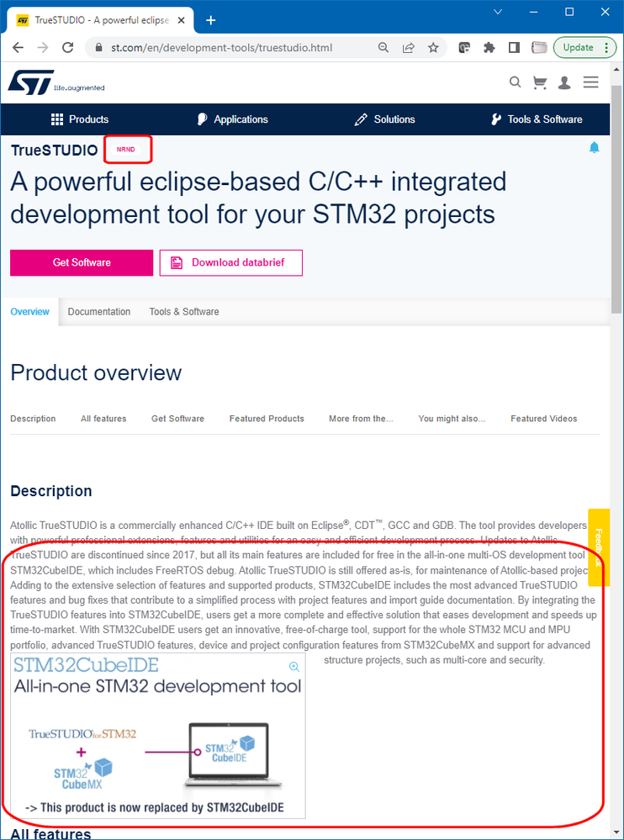Open the Applications menu
This screenshot has height=840, width=624.
point(232,119)
